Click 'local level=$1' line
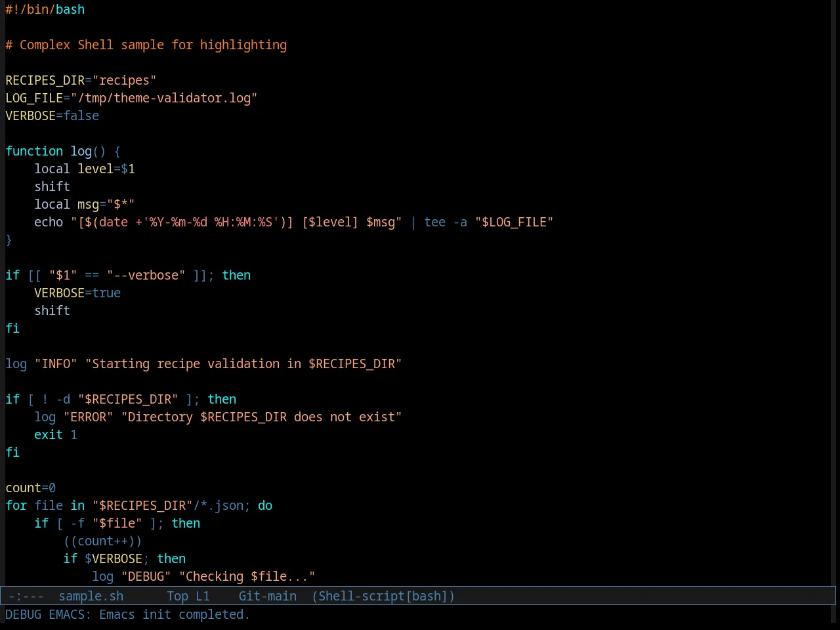840x630 pixels. click(x=85, y=169)
